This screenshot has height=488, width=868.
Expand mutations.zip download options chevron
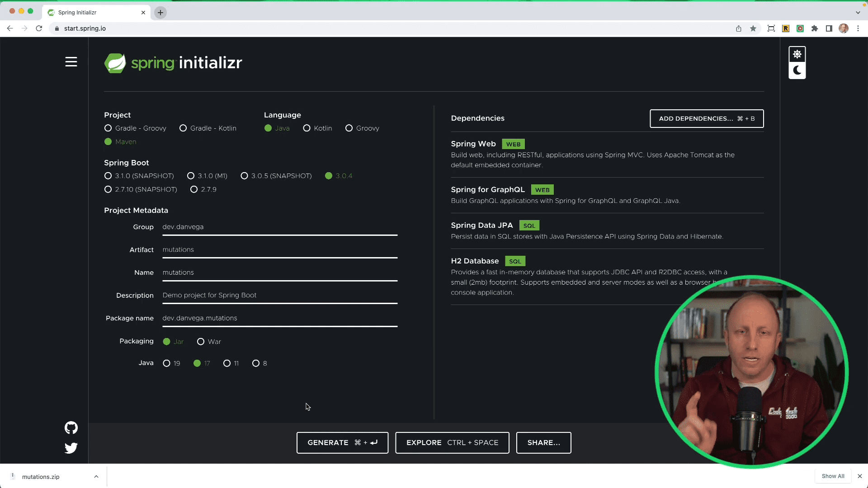tap(96, 476)
